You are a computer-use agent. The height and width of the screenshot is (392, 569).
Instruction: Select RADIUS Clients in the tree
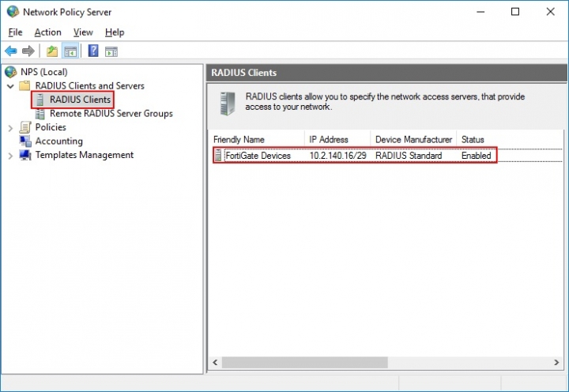click(x=80, y=100)
